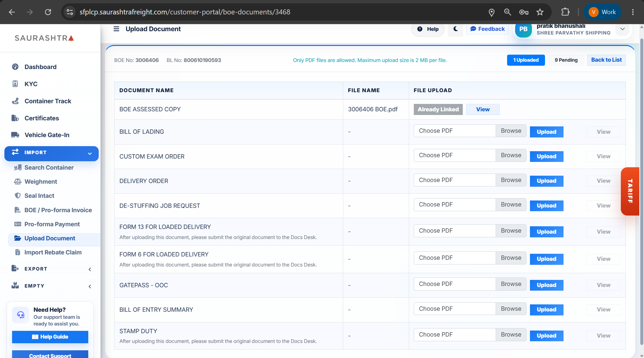Image resolution: width=644 pixels, height=358 pixels.
Task: Open the Feedback link
Action: pos(487,29)
